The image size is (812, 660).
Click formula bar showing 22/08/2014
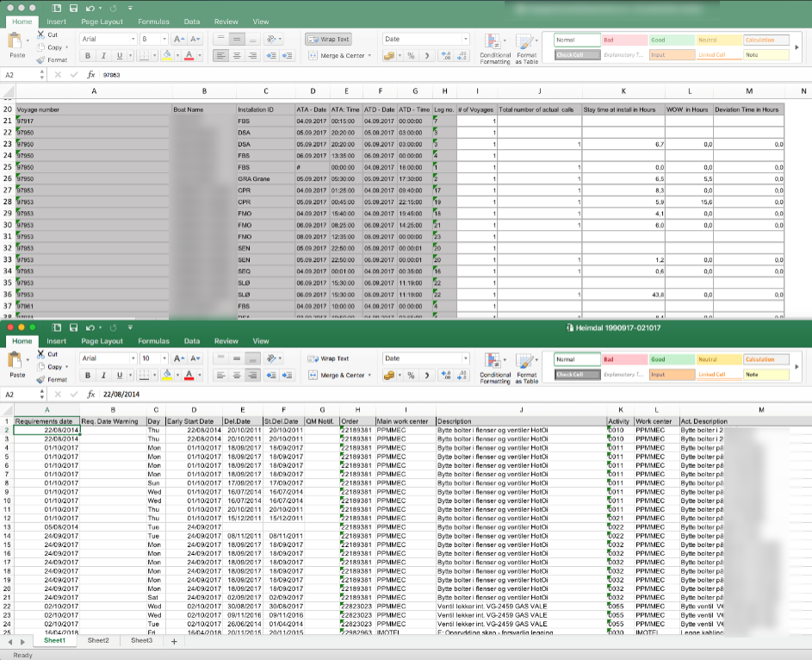coord(456,395)
